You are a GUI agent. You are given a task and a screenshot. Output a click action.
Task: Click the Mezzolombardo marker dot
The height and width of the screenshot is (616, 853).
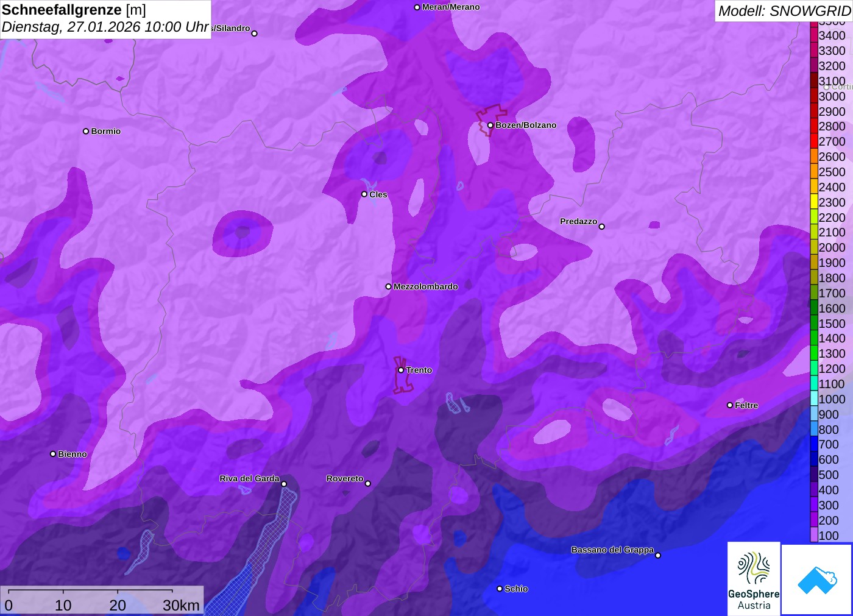(388, 286)
